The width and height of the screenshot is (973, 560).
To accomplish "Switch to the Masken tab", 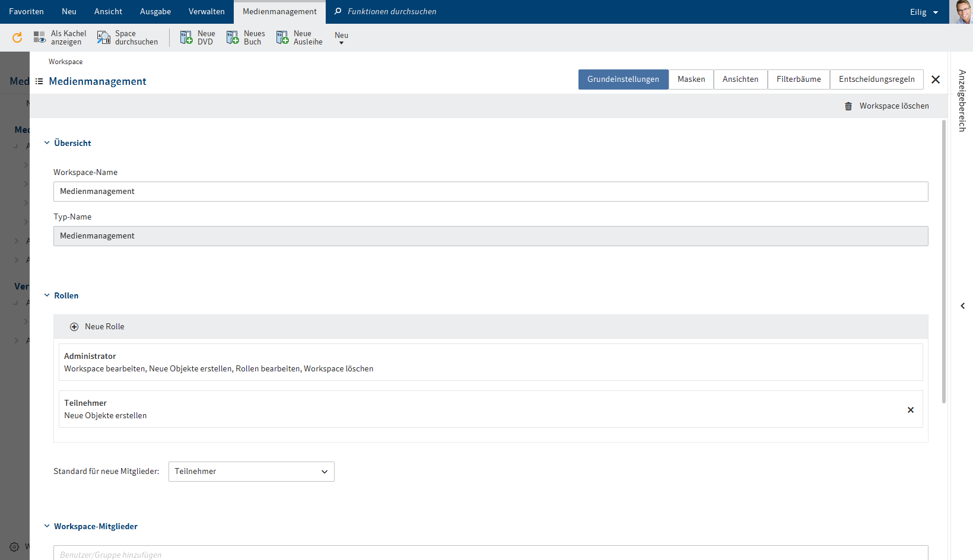I will (x=691, y=79).
